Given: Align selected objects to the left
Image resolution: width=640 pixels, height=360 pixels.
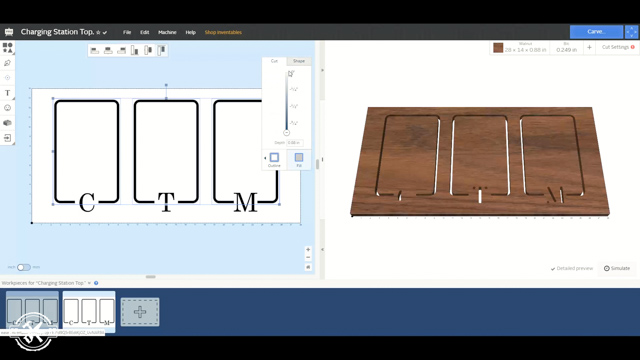Looking at the screenshot, I should point(95,50).
